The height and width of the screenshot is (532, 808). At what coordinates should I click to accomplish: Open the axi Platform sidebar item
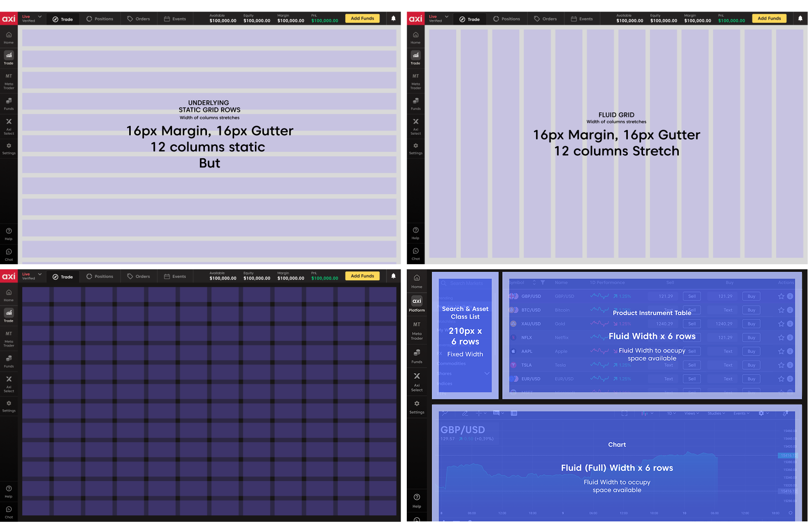[x=416, y=304]
